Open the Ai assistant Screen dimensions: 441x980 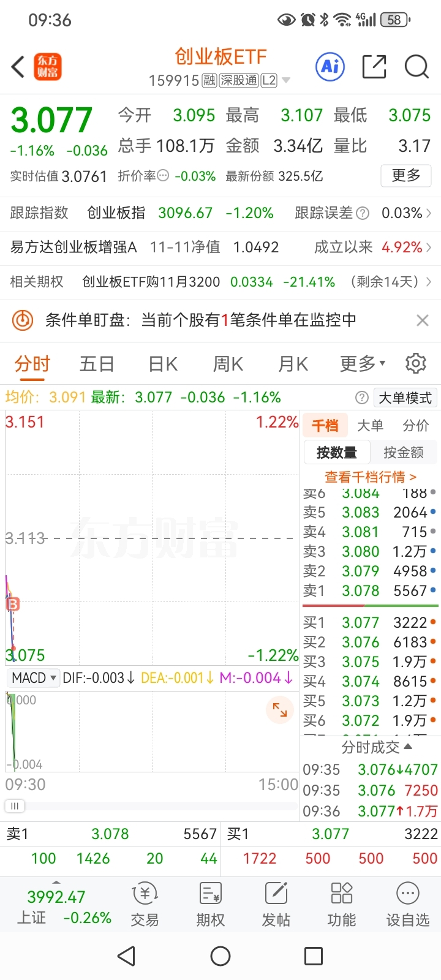[x=330, y=67]
